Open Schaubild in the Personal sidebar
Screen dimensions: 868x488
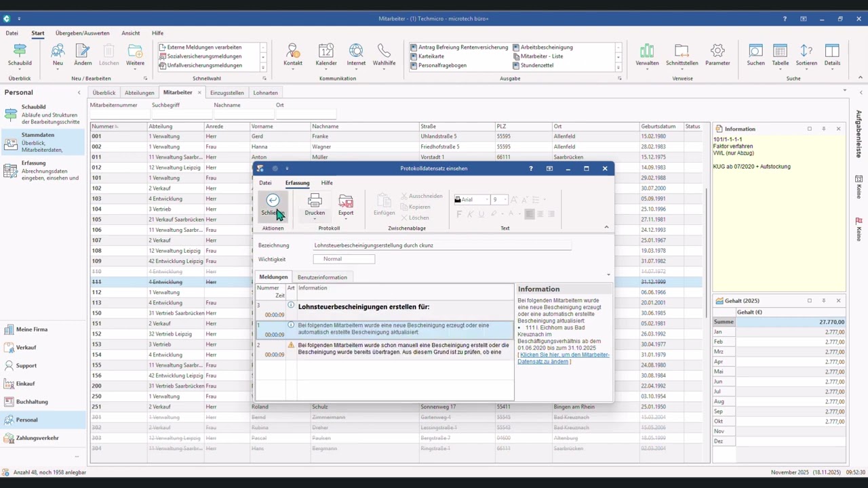pos(43,115)
